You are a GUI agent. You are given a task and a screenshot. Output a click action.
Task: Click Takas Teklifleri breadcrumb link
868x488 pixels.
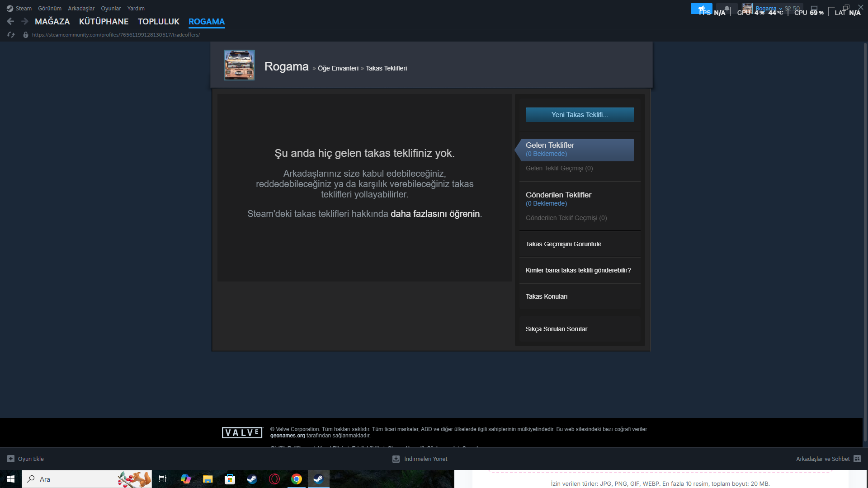pyautogui.click(x=387, y=68)
